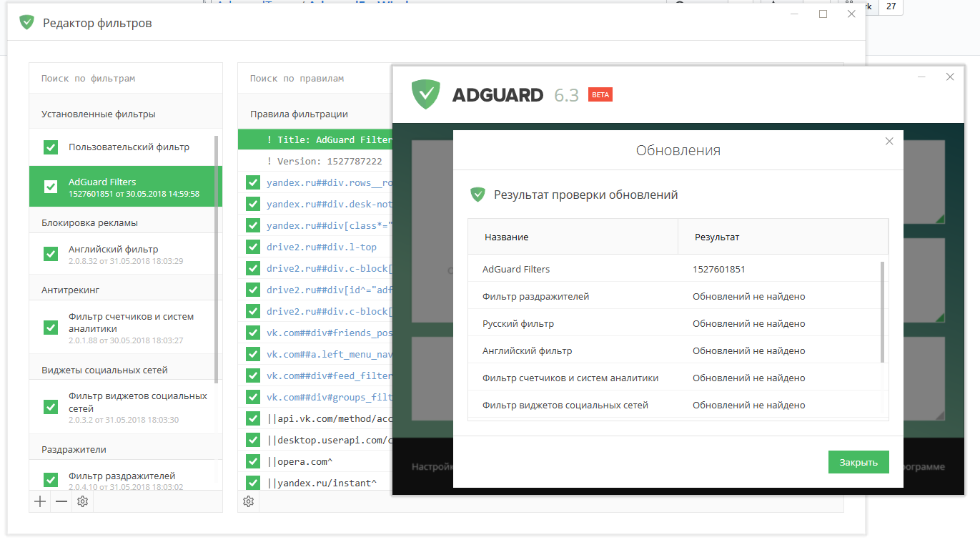Click the shield icon in the Редактор фильтров title
This screenshot has height=560, width=980.
(x=26, y=22)
